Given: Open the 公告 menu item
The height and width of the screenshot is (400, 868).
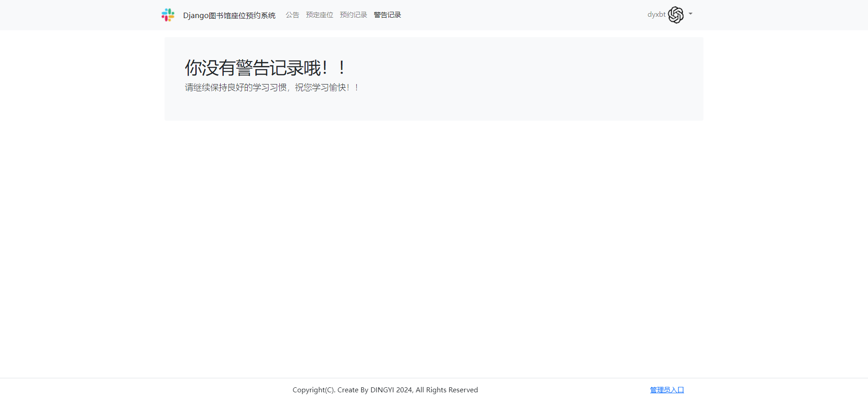Looking at the screenshot, I should point(292,15).
